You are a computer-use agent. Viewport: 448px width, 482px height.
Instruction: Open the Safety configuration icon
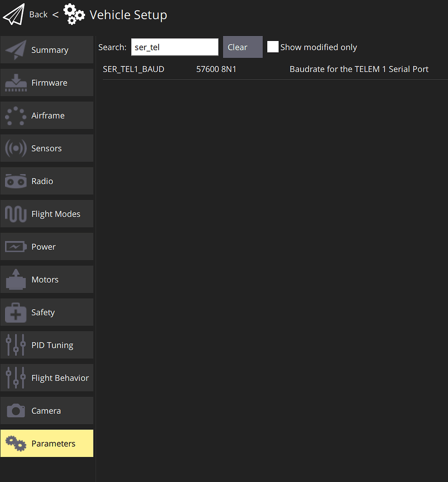16,312
